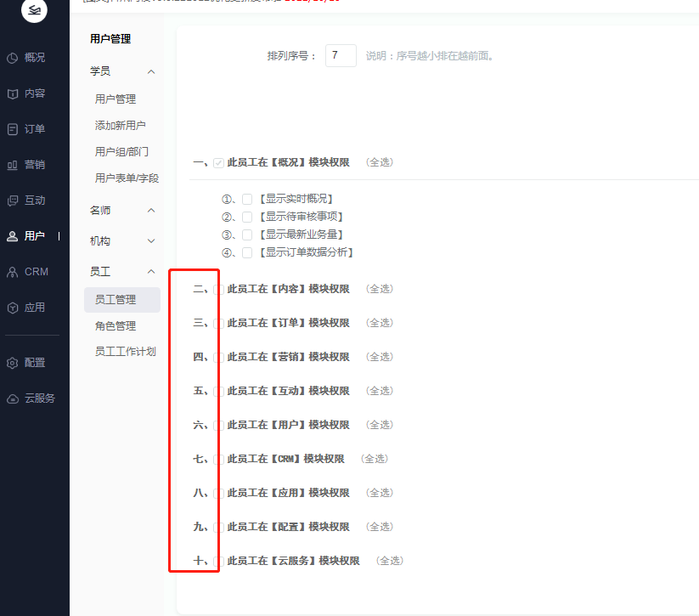
Task: Click 此员工在【用户】模块权限 label
Action: pos(289,425)
